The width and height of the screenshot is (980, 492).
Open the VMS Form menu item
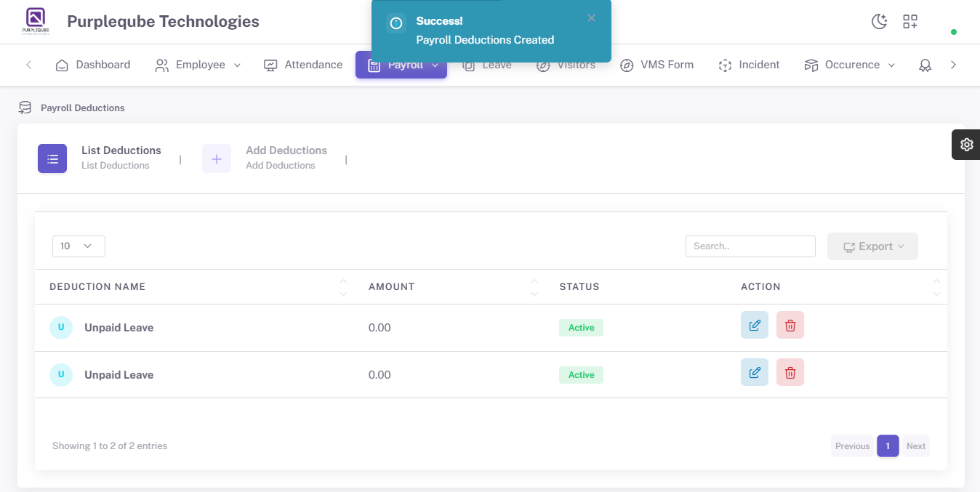[657, 65]
